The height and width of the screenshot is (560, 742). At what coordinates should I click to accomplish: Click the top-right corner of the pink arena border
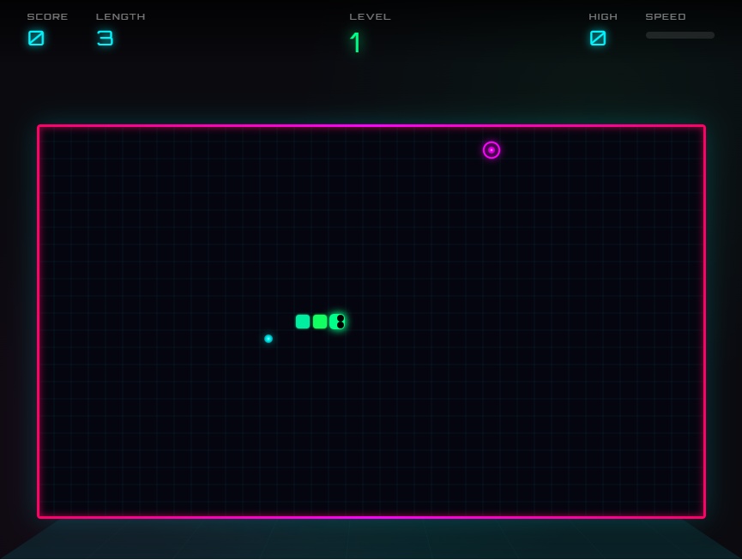pyautogui.click(x=704, y=126)
